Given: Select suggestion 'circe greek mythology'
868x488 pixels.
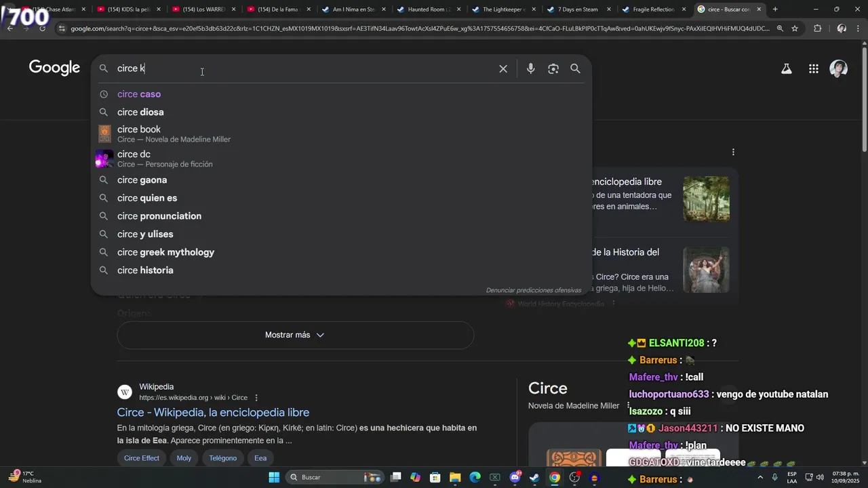Looking at the screenshot, I should [341, 252].
